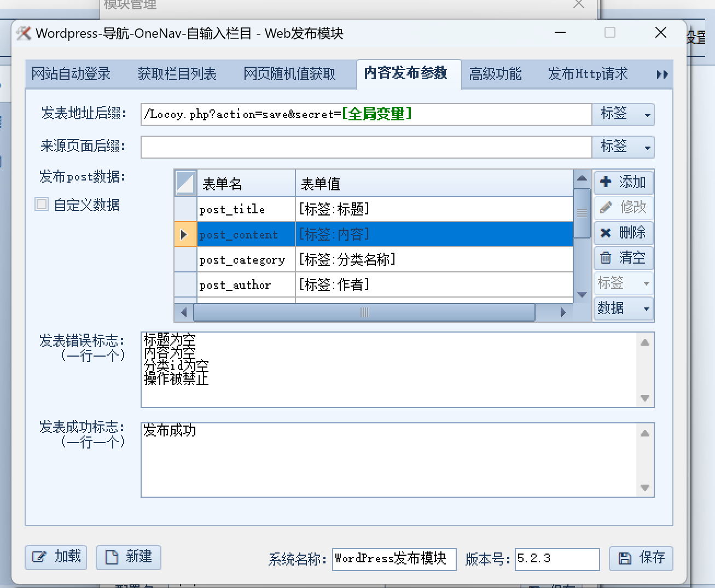The height and width of the screenshot is (588, 715).
Task: Click the floppy disk icon on 保存
Action: coord(624,558)
